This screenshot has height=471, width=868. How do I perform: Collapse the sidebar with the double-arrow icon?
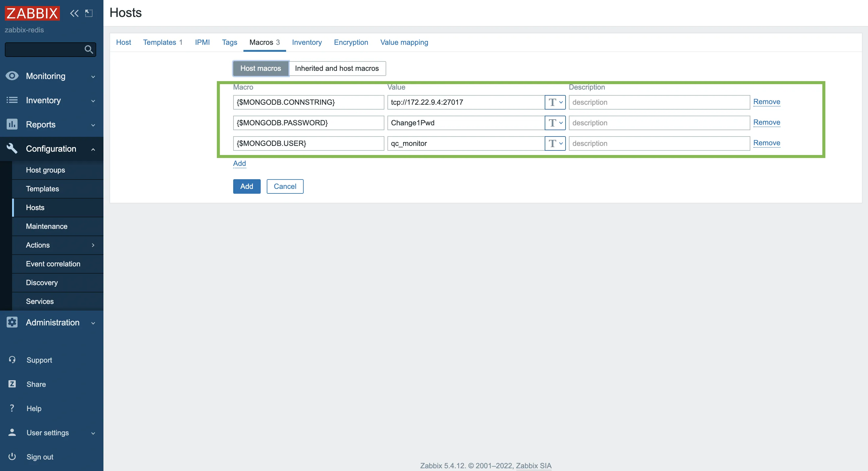74,14
